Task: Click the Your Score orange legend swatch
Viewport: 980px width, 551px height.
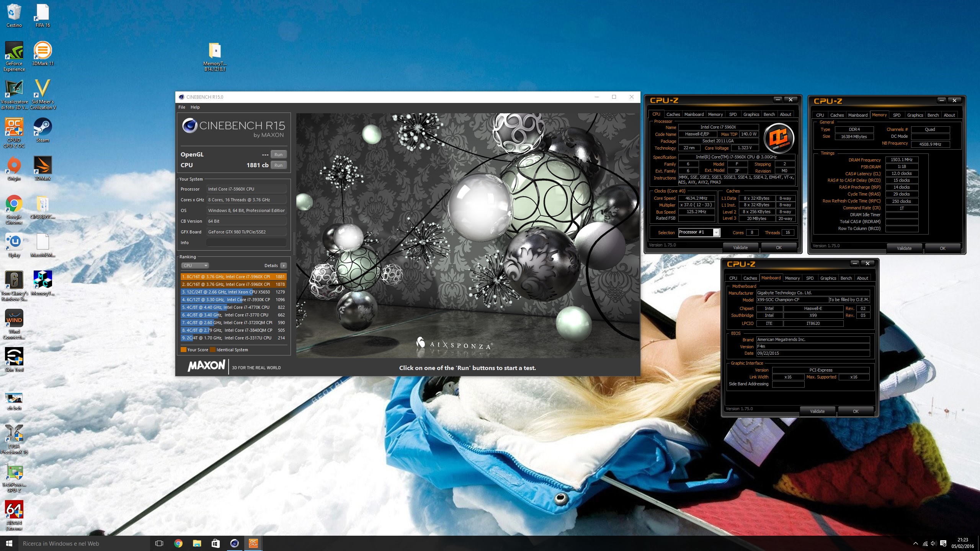Action: coord(183,350)
